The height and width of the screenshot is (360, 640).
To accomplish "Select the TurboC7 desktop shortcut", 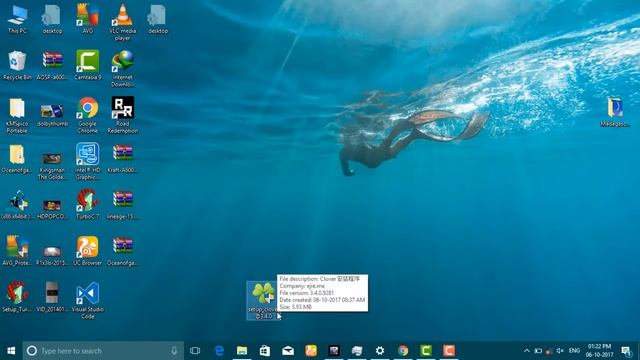I will (x=87, y=205).
